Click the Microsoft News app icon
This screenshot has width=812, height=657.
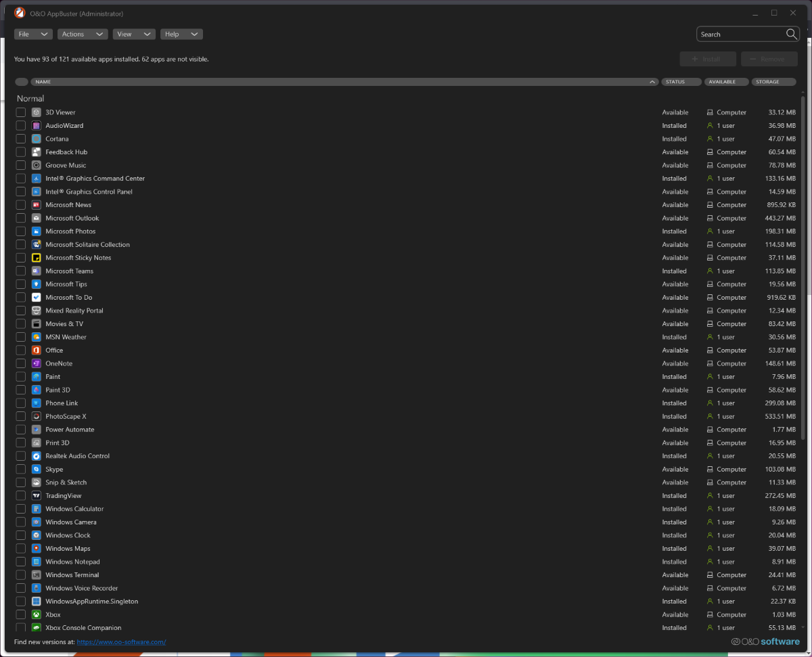tap(37, 205)
